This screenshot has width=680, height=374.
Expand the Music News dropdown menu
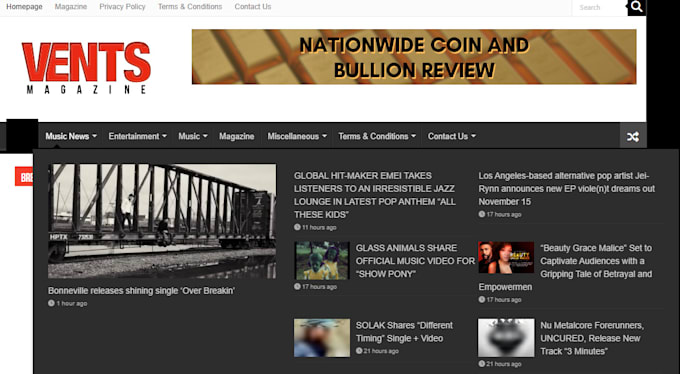pos(71,136)
